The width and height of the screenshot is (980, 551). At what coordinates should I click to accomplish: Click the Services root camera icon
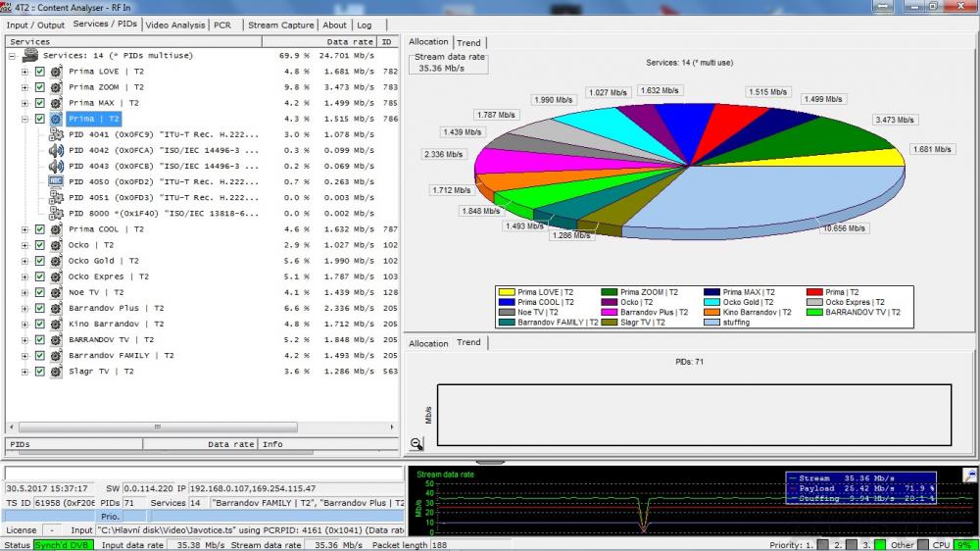(x=29, y=56)
